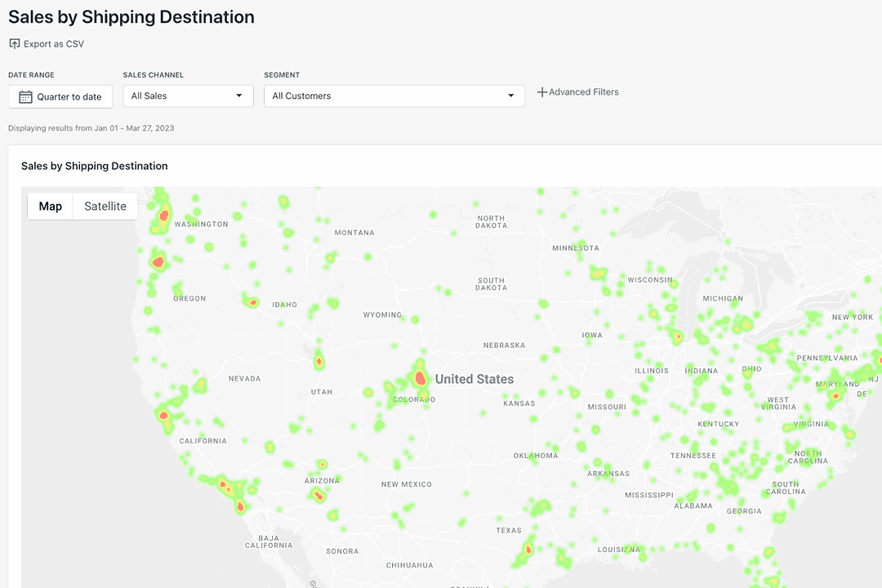The width and height of the screenshot is (882, 588).
Task: Click the red hotspot in northern California
Action: click(x=163, y=416)
